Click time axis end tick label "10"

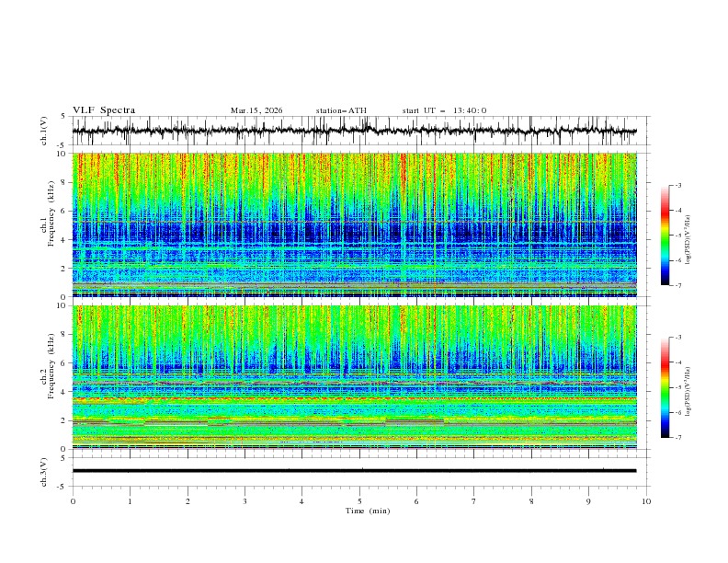[x=646, y=501]
